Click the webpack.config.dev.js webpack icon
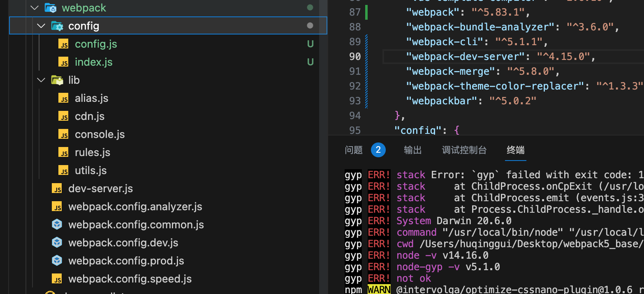This screenshot has height=294, width=644. pyautogui.click(x=57, y=242)
